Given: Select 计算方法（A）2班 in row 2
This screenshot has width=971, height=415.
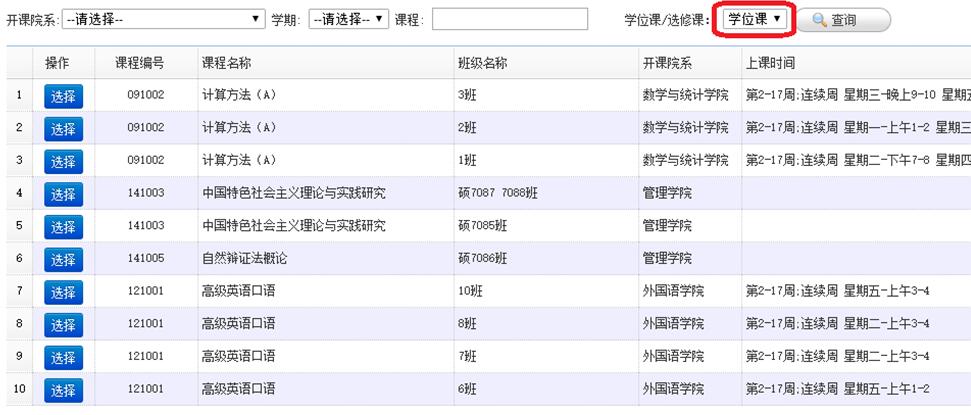Looking at the screenshot, I should (63, 129).
